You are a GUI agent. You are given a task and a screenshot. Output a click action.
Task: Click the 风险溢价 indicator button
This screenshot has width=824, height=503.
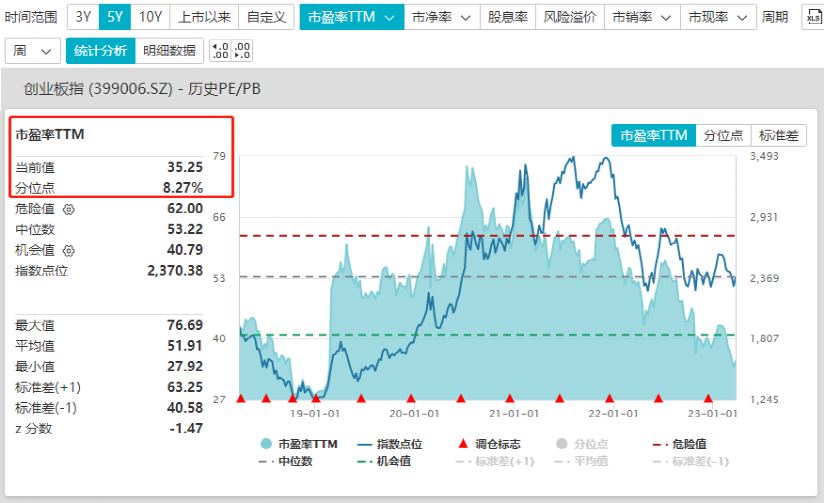[570, 17]
